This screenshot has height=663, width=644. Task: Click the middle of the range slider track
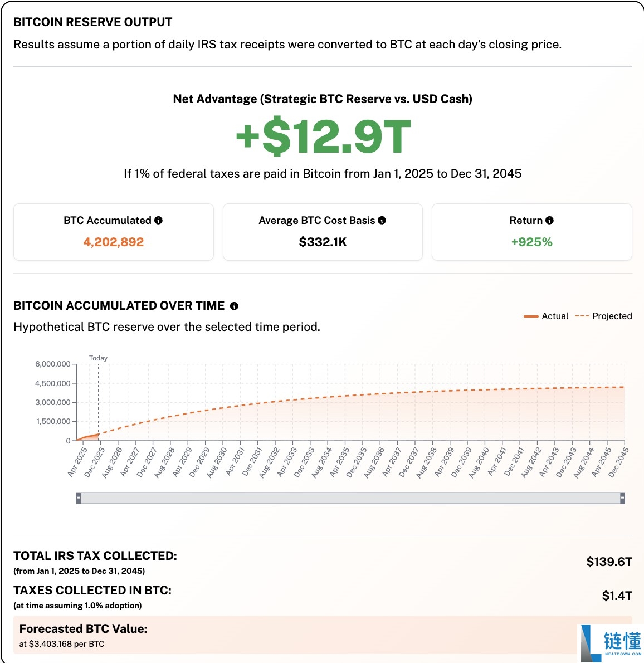pyautogui.click(x=350, y=498)
